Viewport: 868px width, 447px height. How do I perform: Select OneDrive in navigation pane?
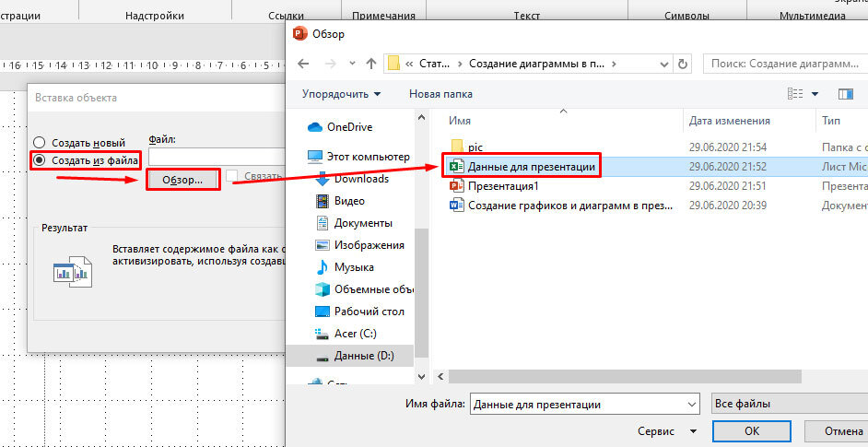point(350,127)
